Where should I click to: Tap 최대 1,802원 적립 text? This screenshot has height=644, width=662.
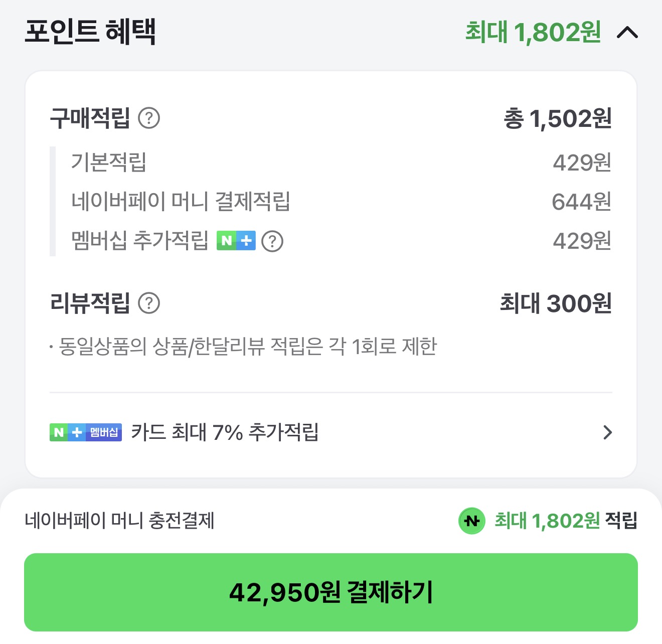click(x=566, y=521)
